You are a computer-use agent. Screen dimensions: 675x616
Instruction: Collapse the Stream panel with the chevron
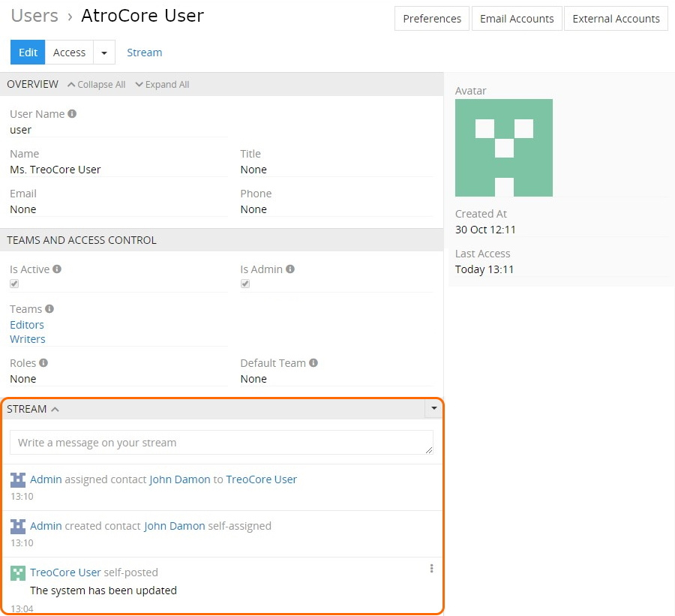(x=55, y=409)
